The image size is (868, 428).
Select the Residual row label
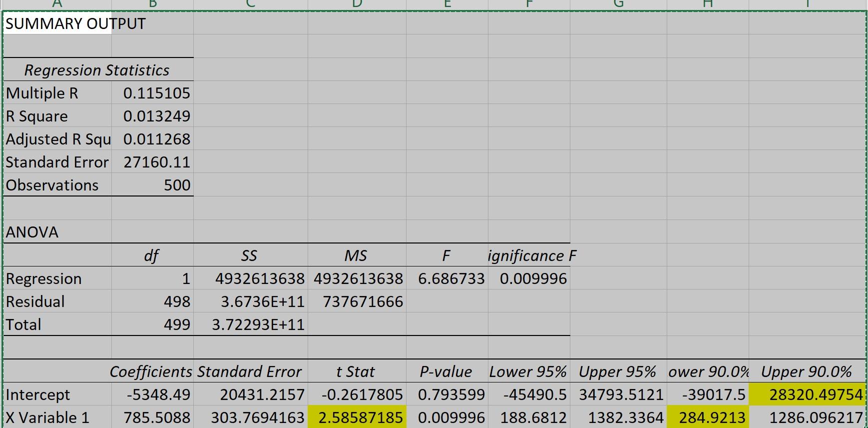[x=57, y=301]
